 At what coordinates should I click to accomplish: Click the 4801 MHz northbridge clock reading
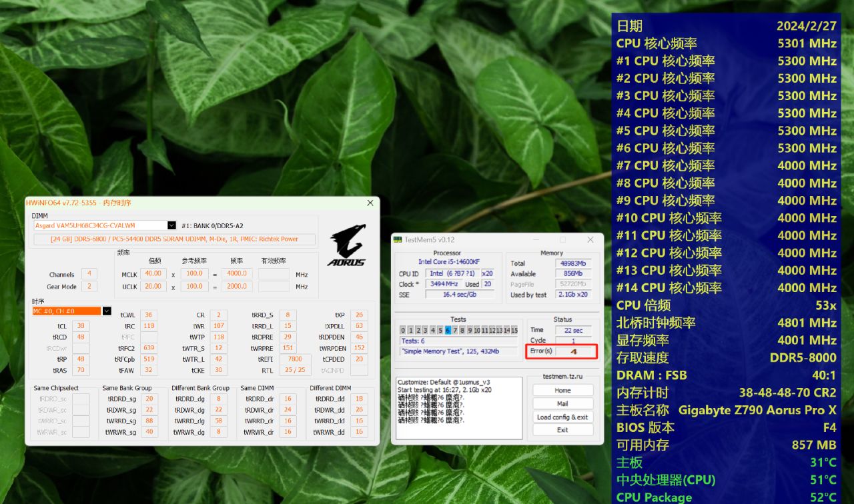[807, 323]
